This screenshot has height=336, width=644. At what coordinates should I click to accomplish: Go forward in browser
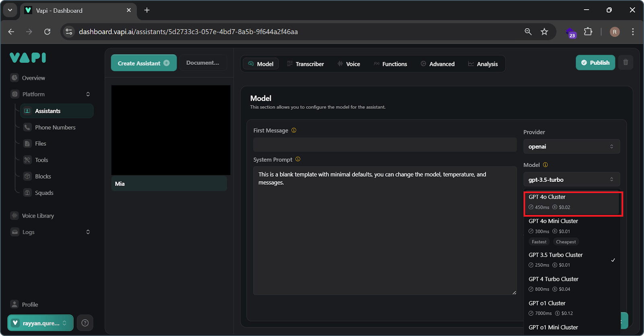[29, 32]
